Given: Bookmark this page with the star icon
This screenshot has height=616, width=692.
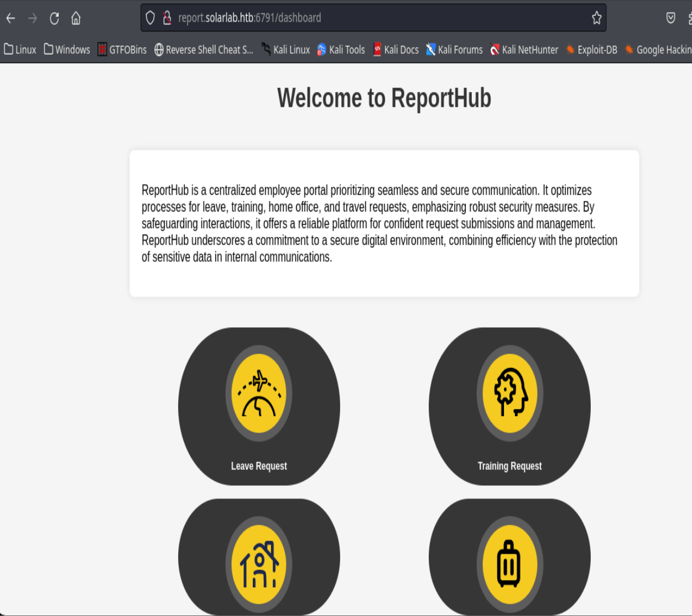Looking at the screenshot, I should [596, 18].
